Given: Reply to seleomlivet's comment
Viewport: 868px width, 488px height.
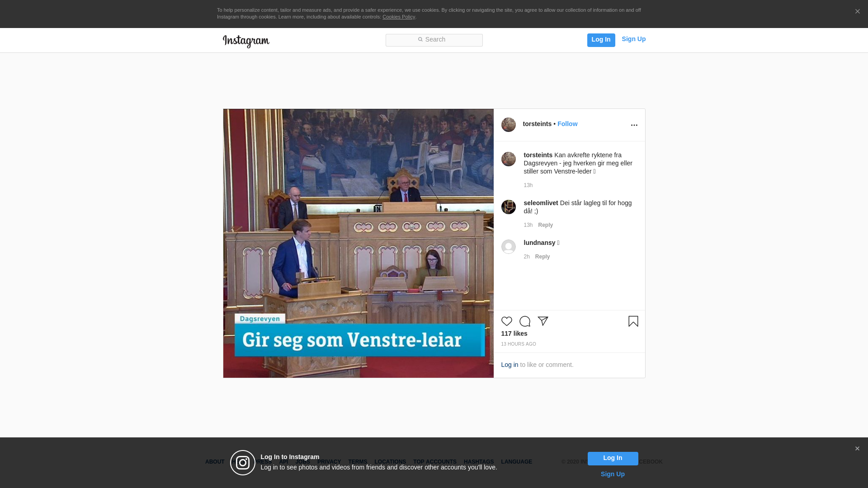Looking at the screenshot, I should (x=546, y=225).
